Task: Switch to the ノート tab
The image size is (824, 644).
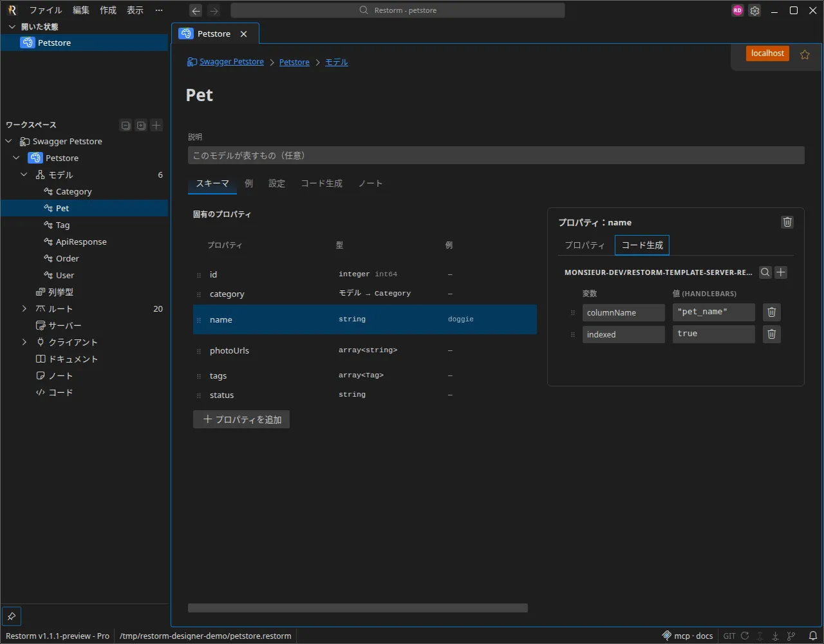Action: 371,184
